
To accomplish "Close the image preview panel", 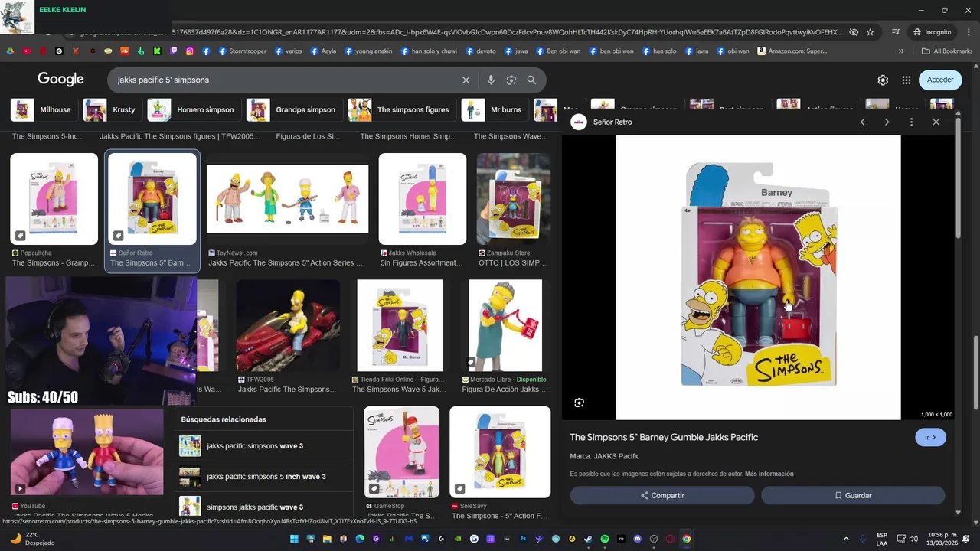I will click(936, 122).
